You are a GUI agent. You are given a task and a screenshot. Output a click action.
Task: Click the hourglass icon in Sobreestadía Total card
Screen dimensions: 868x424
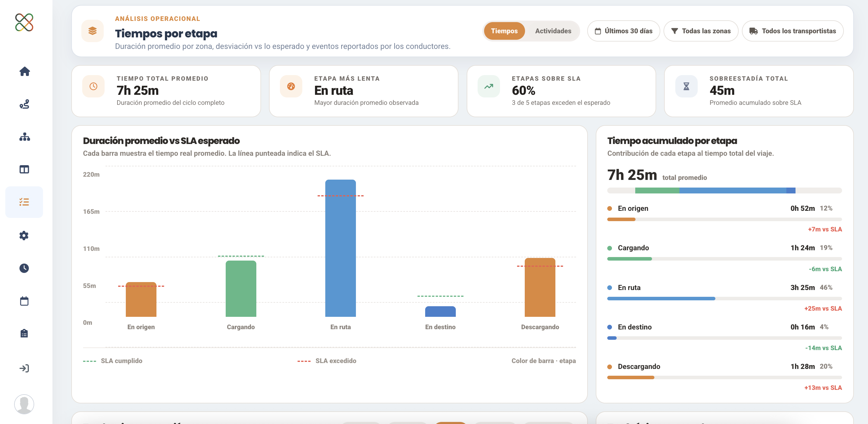(687, 87)
